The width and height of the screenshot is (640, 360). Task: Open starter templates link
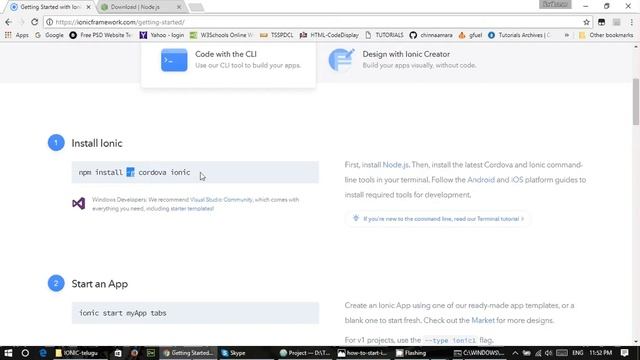click(x=192, y=209)
